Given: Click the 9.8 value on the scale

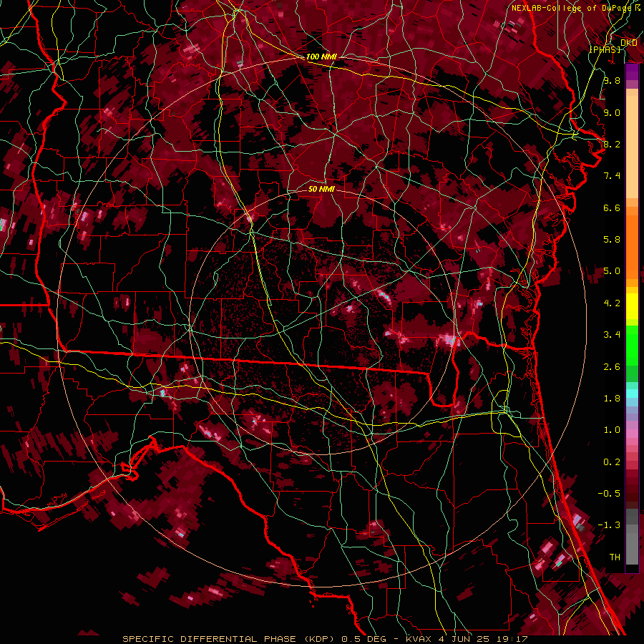Looking at the screenshot, I should coord(612,80).
